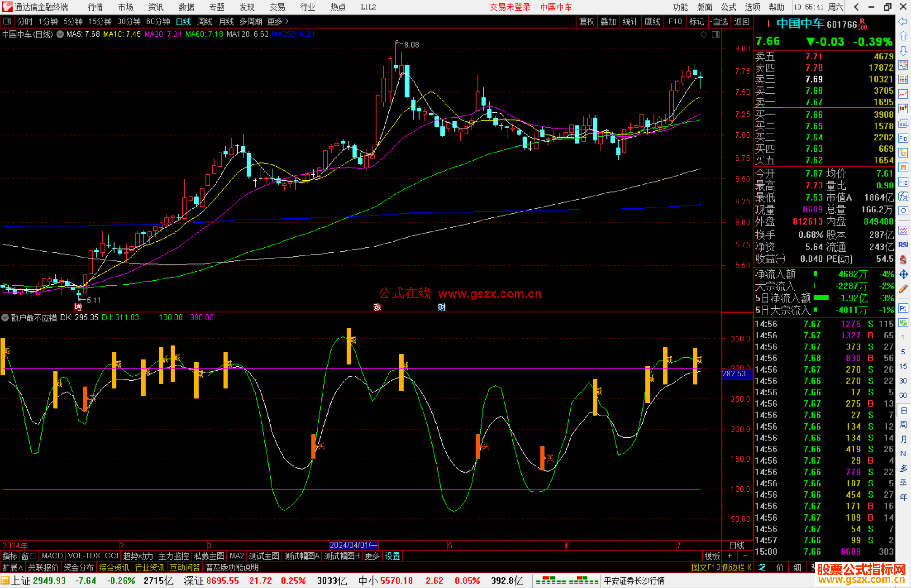Click the F12 sidebar icon

(x=903, y=182)
